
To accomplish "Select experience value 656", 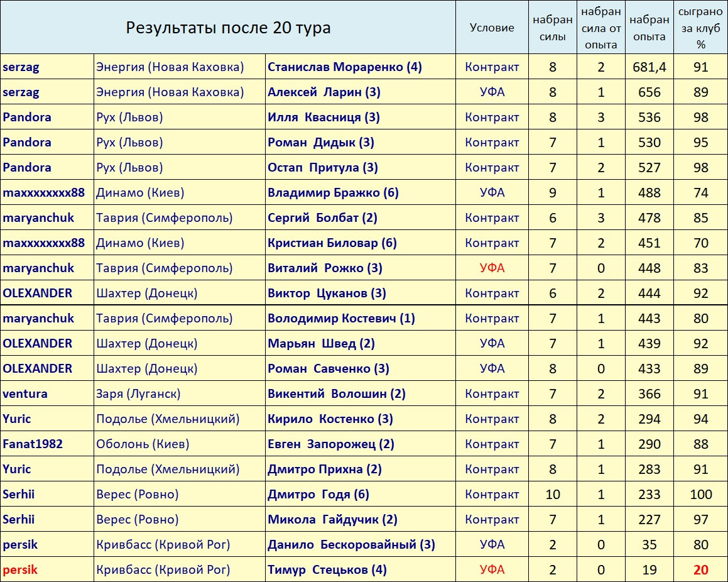I will click(x=649, y=92).
